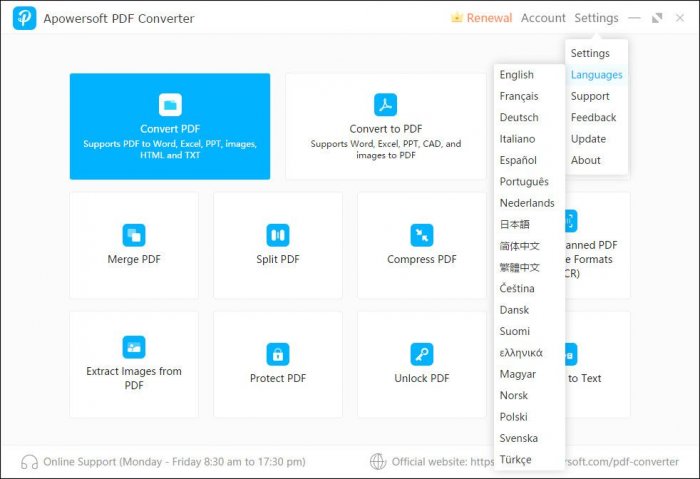700x479 pixels.
Task: Click the Unlock PDF key icon
Action: [422, 354]
